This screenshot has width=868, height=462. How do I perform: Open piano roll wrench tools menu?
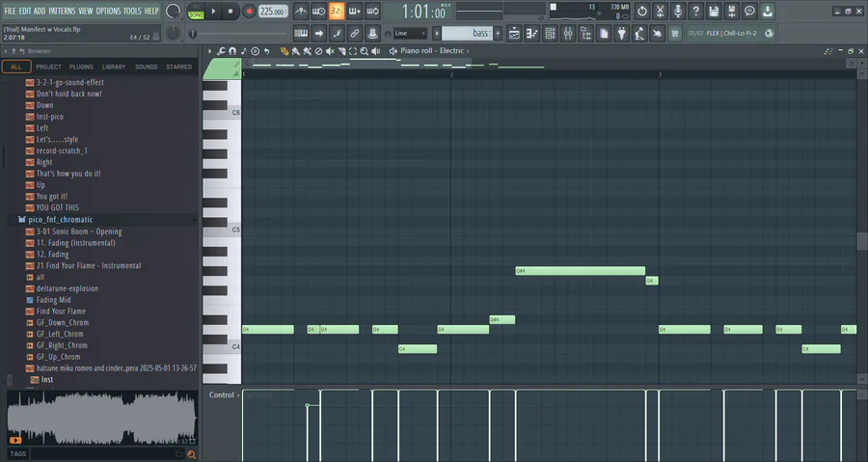click(x=221, y=51)
